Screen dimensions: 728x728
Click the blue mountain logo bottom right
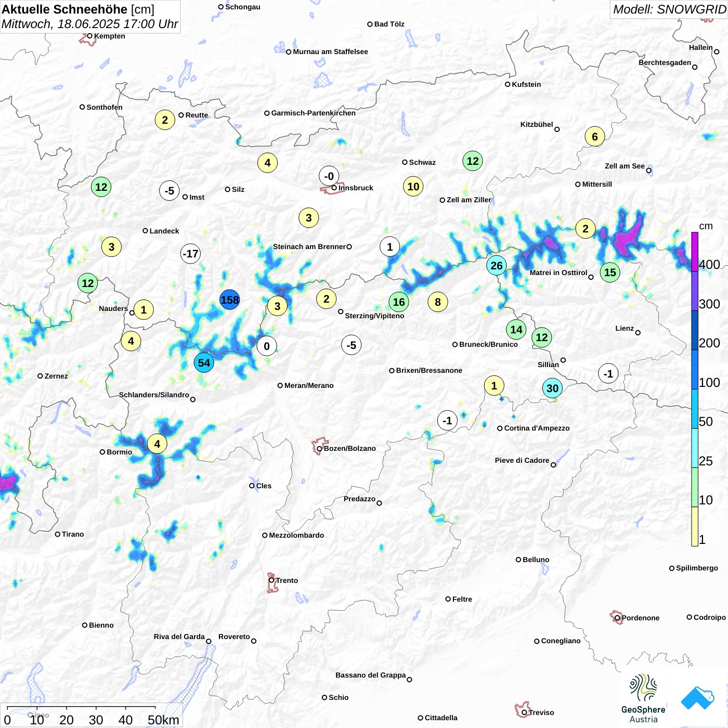click(697, 698)
